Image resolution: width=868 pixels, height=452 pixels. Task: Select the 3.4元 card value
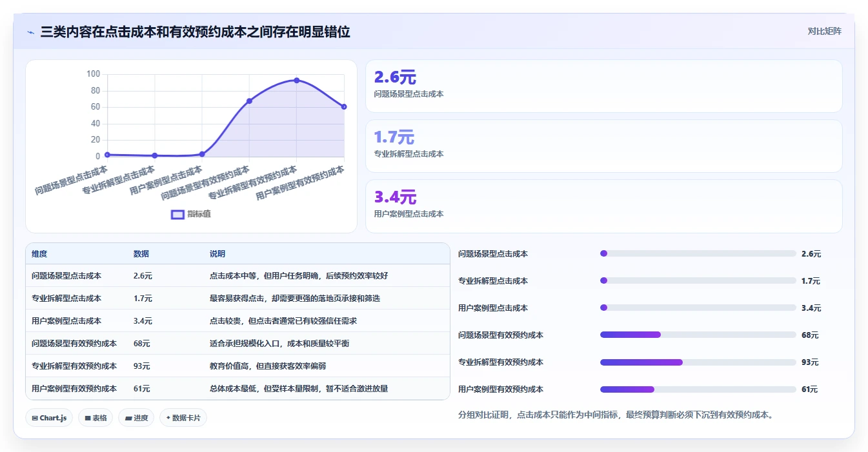[396, 197]
